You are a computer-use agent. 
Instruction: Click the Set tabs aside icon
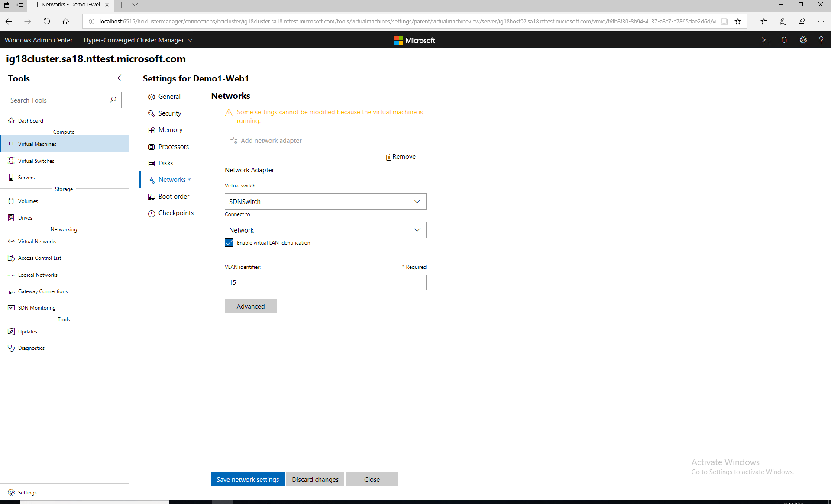[x=20, y=5]
